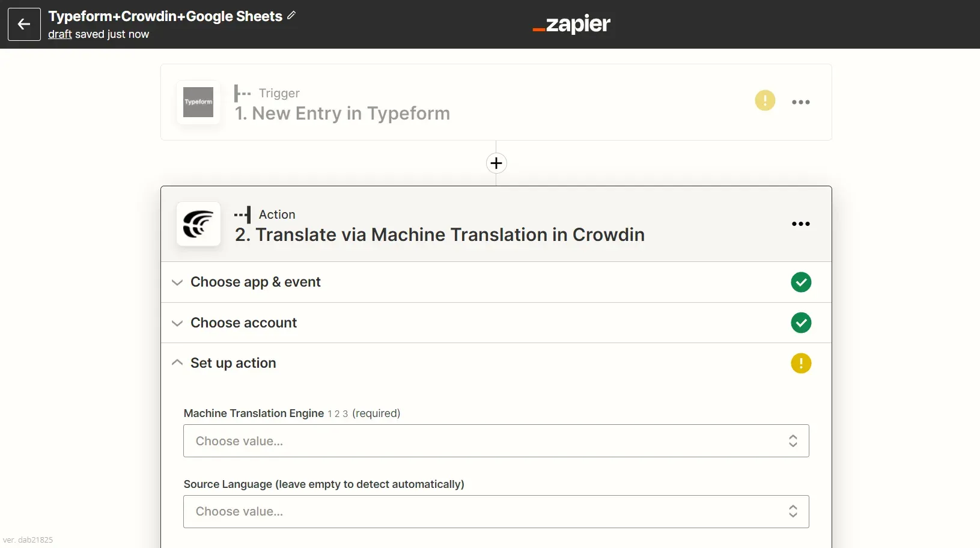Click the Typeform app icon on the trigger
This screenshot has width=980, height=548.
pos(198,102)
